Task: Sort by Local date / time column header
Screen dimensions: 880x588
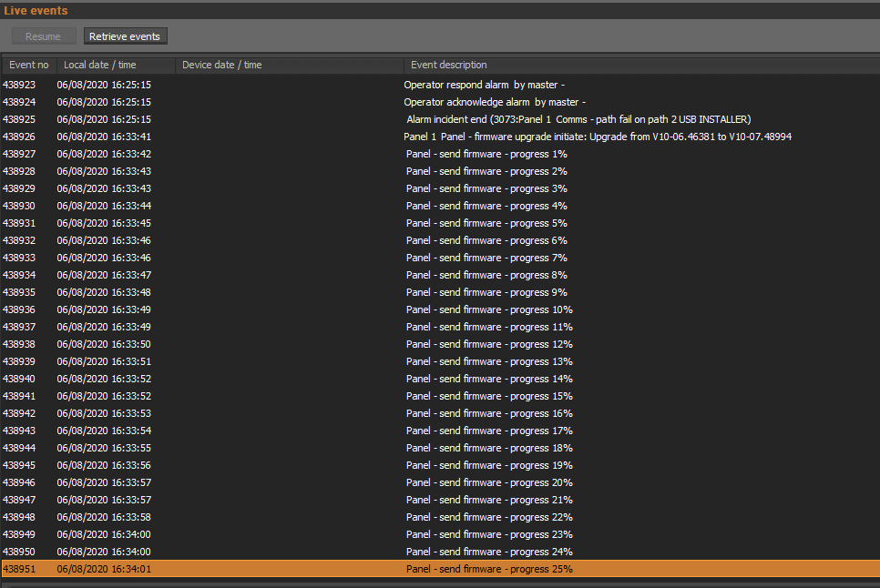Action: pyautogui.click(x=116, y=65)
